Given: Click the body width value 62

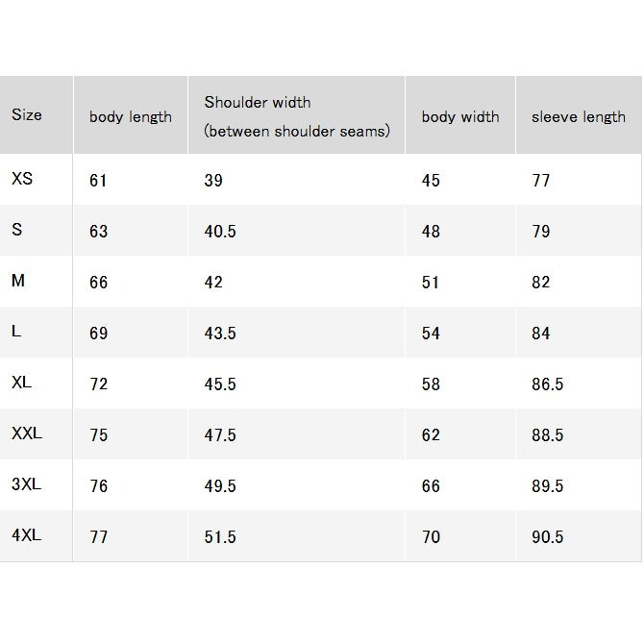Looking at the screenshot, I should 431,435.
